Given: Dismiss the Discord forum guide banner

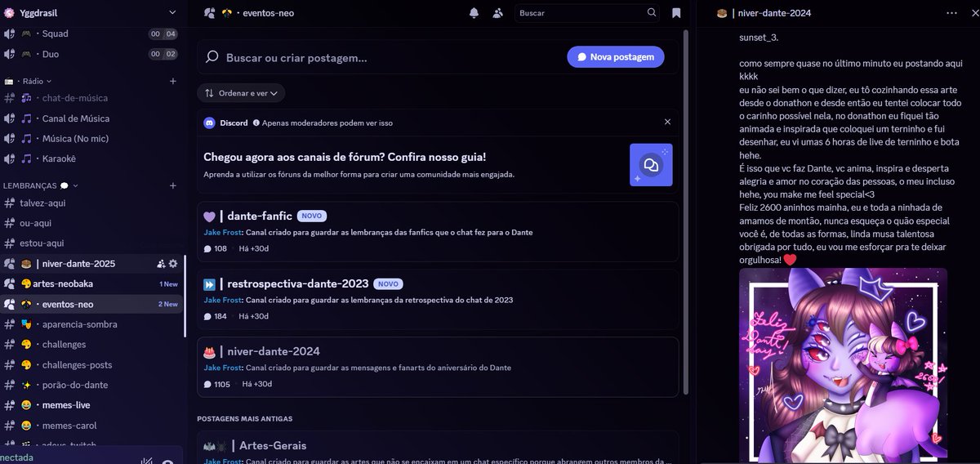Looking at the screenshot, I should (x=667, y=122).
